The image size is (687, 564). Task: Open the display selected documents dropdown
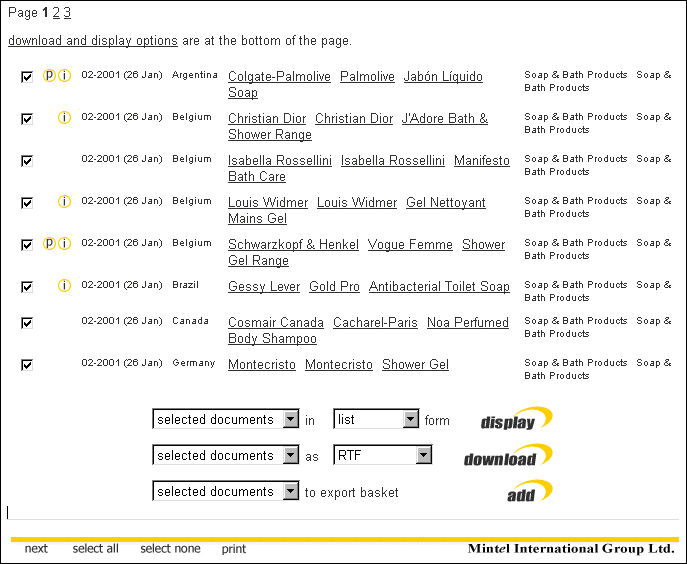pos(226,419)
